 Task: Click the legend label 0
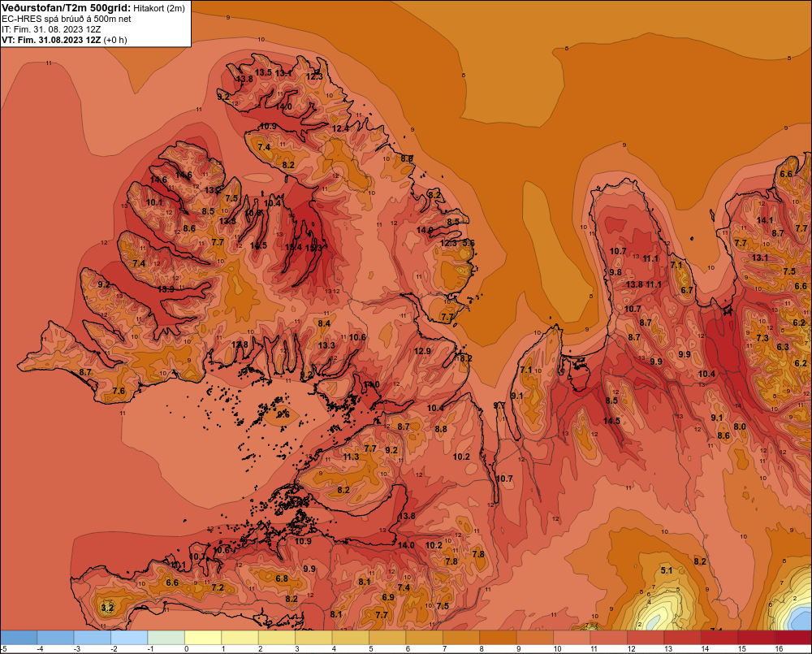(x=187, y=649)
